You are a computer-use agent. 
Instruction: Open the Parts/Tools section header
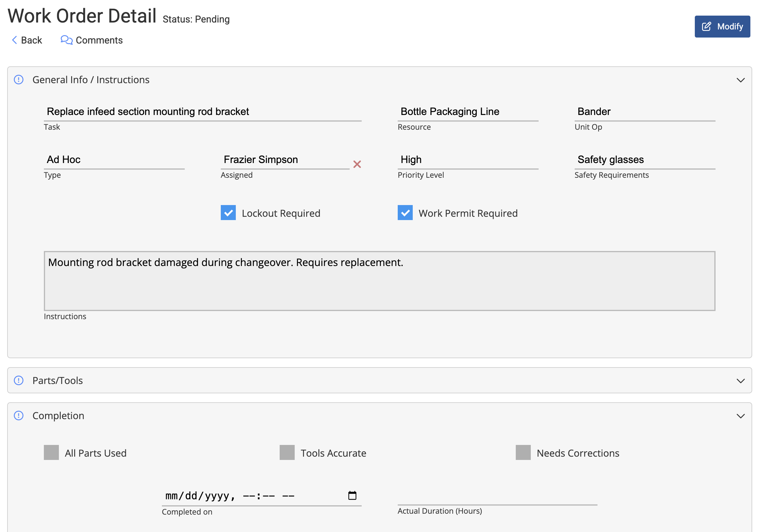click(57, 381)
